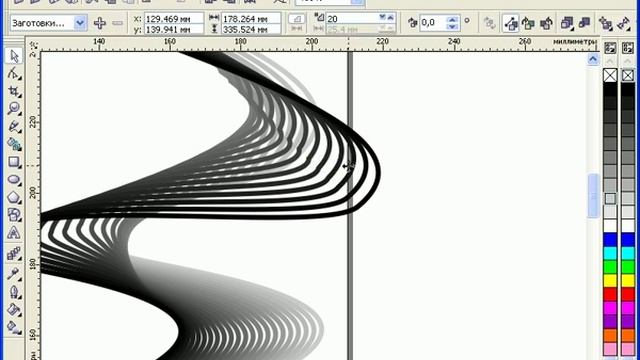Select the Interactive Blend tool
The height and width of the screenshot is (360, 640).
[x=13, y=254]
